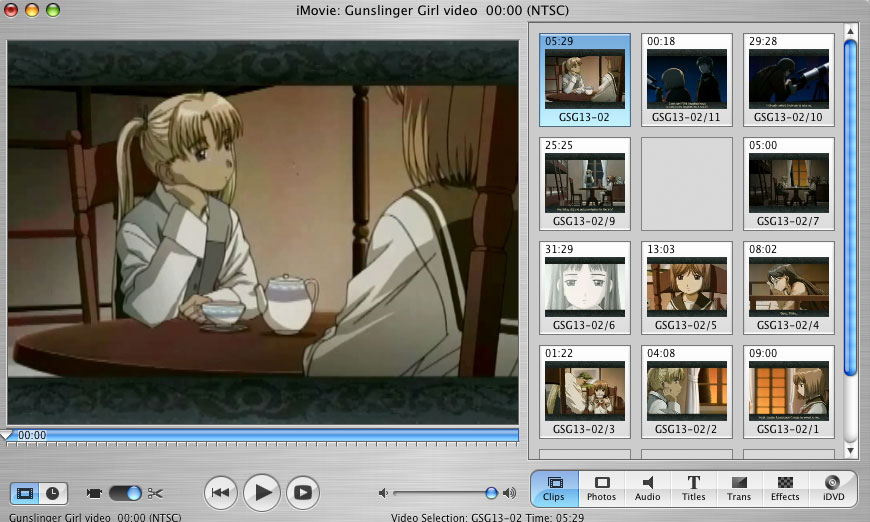Open the Effects pane
Viewport: 870px width, 522px height.
785,488
